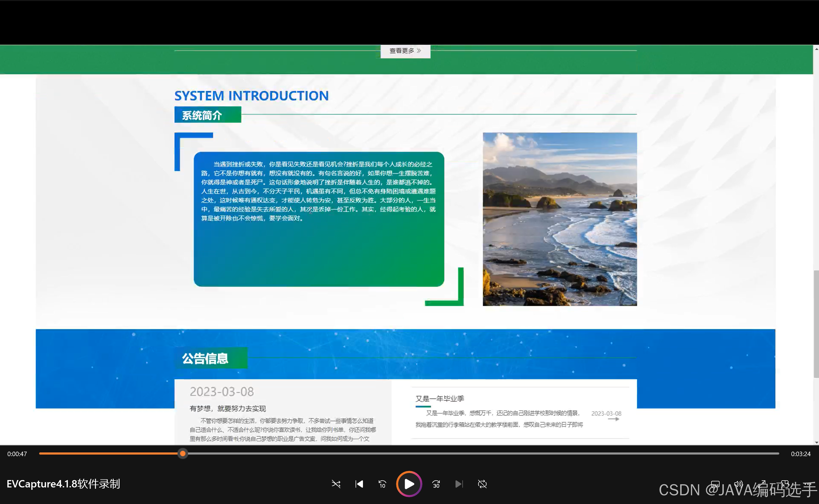This screenshot has height=504, width=819.
Task: Open the volume control
Action: pyautogui.click(x=738, y=484)
